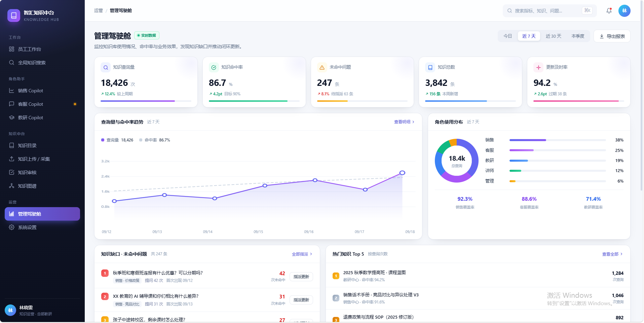
Task: Select the 近 30 天 time range
Action: (x=554, y=36)
